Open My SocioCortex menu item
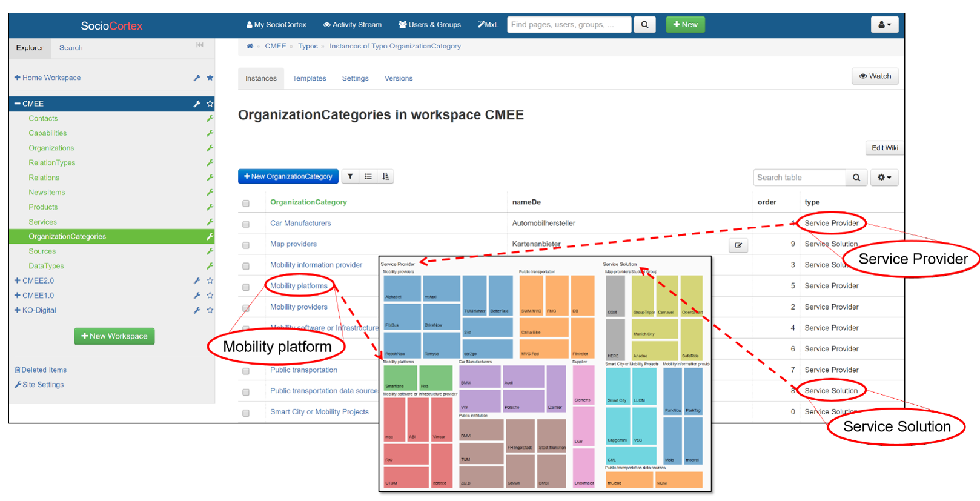 (276, 25)
